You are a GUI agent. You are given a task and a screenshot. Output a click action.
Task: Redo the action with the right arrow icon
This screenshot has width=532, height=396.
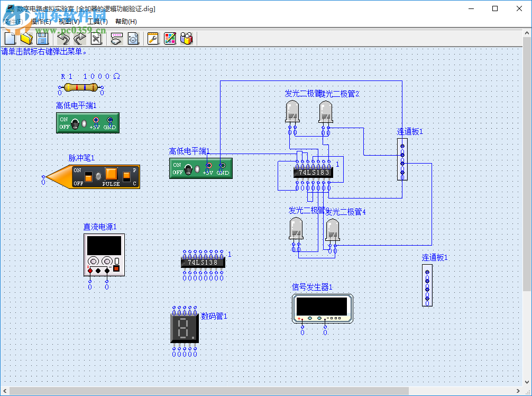click(x=79, y=38)
